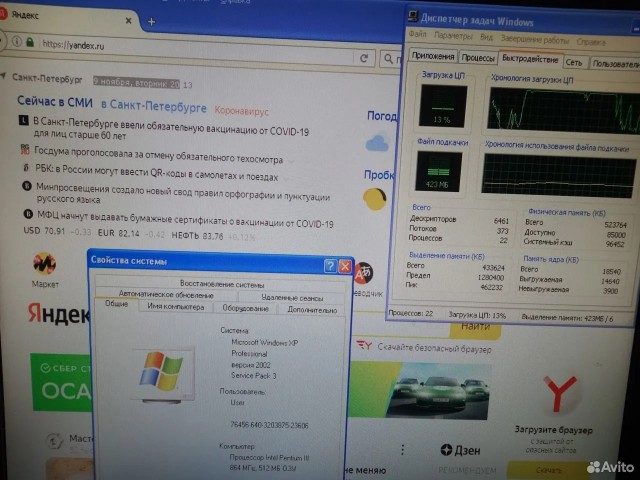Switch to the Пользователи tab
This screenshot has height=480, width=640.
[616, 64]
